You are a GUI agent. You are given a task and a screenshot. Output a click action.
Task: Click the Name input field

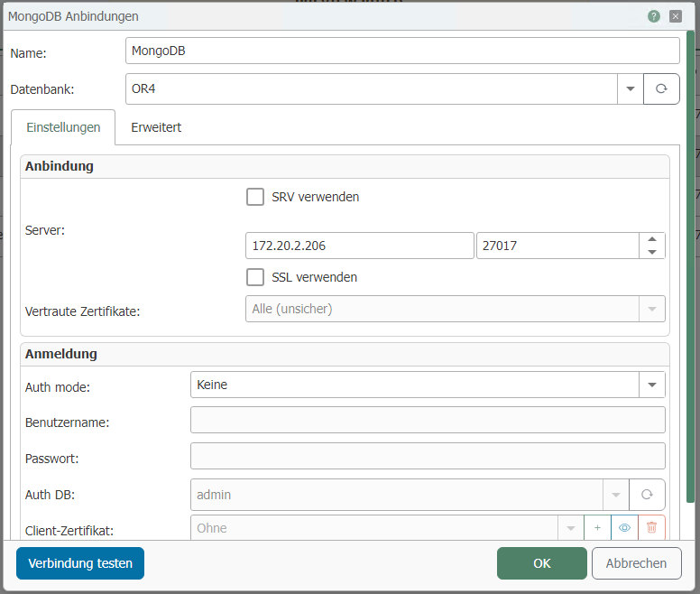coord(402,51)
